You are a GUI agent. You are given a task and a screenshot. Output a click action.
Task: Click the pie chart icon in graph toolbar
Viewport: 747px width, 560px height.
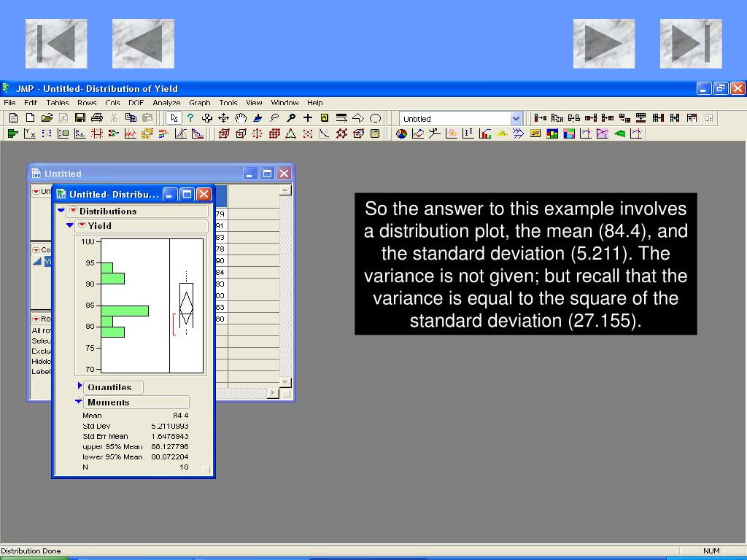402,134
